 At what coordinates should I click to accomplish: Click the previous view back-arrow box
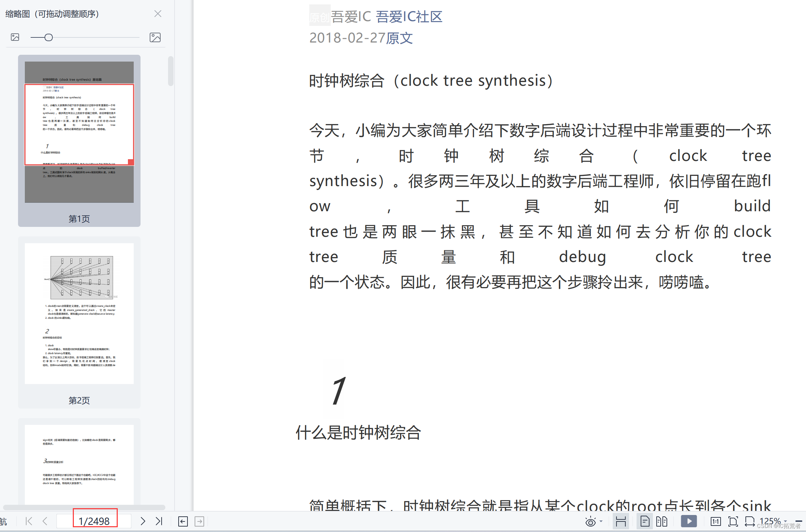tap(183, 521)
